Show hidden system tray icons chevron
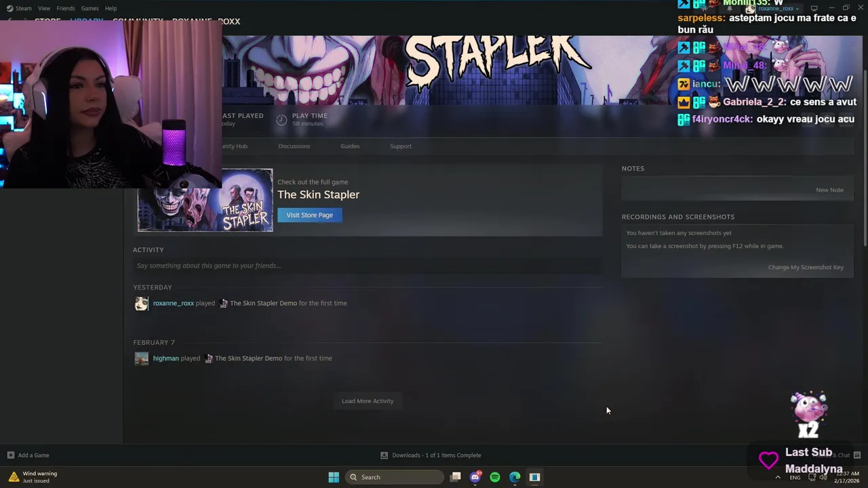 [778, 477]
